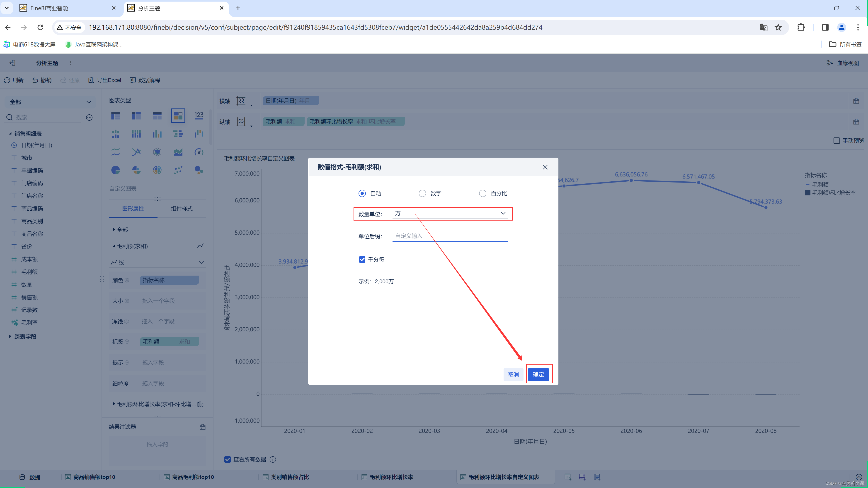The image size is (868, 488).
Task: Select the scatter chart type icon
Action: [x=178, y=170]
